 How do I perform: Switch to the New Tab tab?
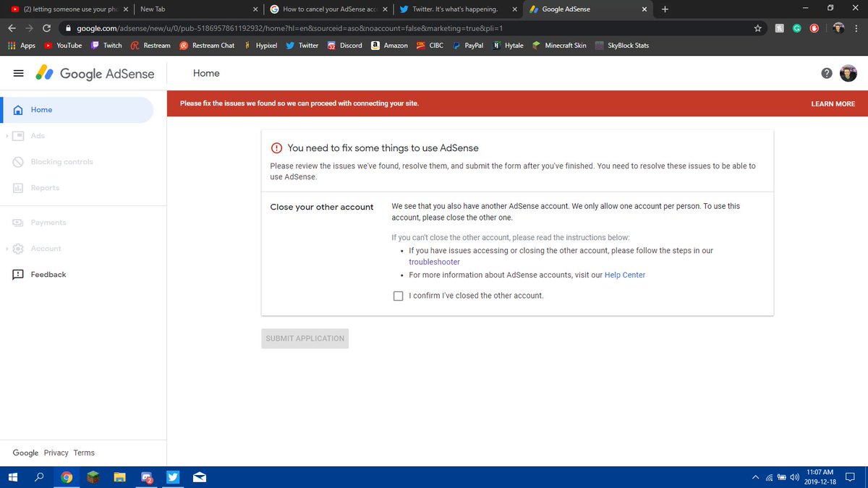tap(198, 9)
